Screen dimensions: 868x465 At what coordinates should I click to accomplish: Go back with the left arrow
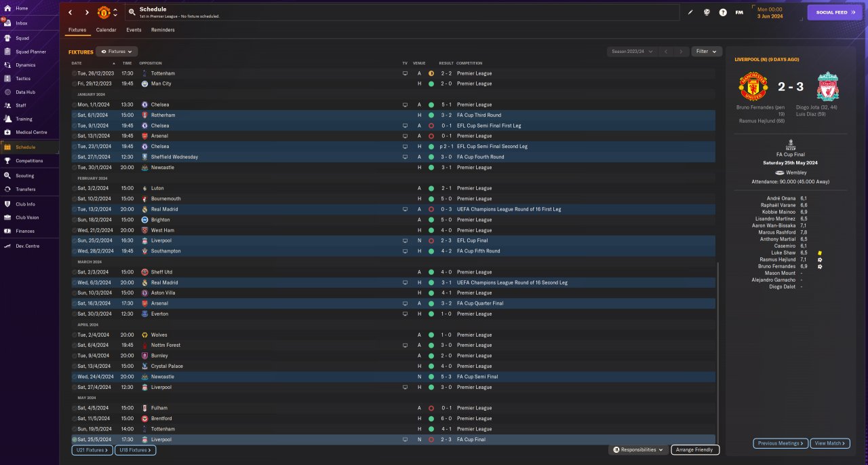click(x=70, y=12)
